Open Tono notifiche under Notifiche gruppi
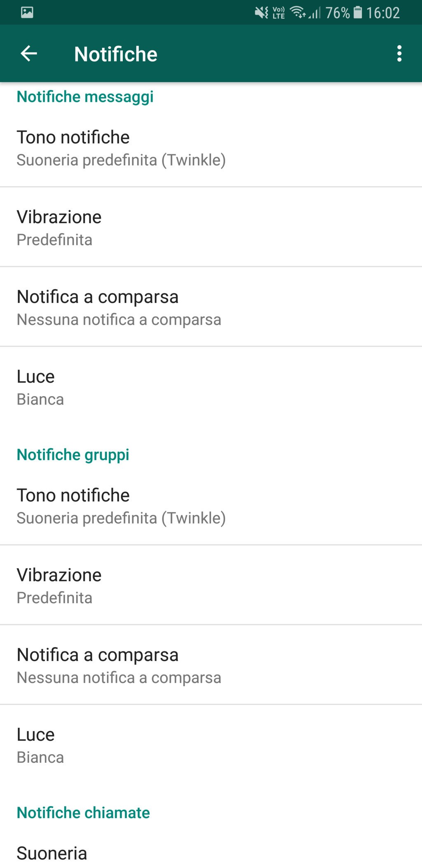 click(121, 506)
